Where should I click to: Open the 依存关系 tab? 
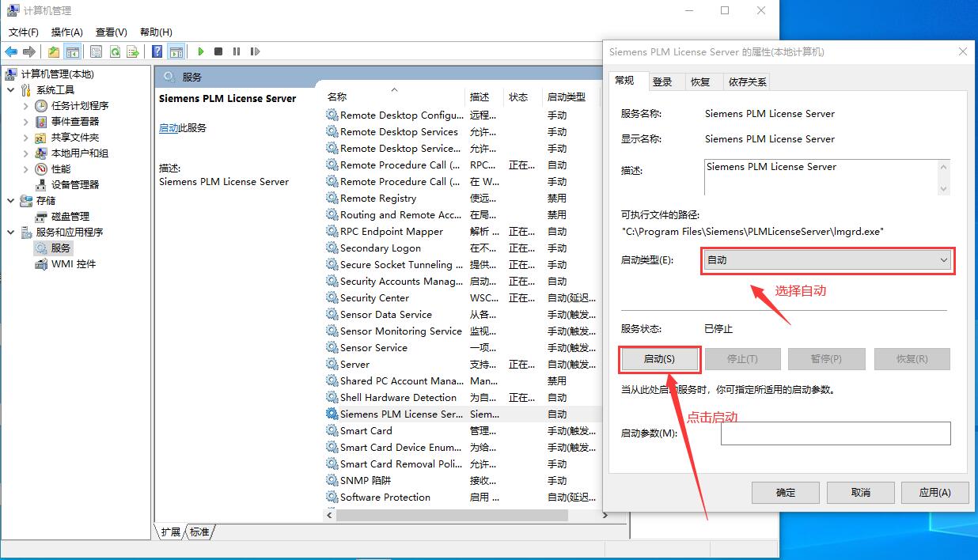[x=747, y=81]
